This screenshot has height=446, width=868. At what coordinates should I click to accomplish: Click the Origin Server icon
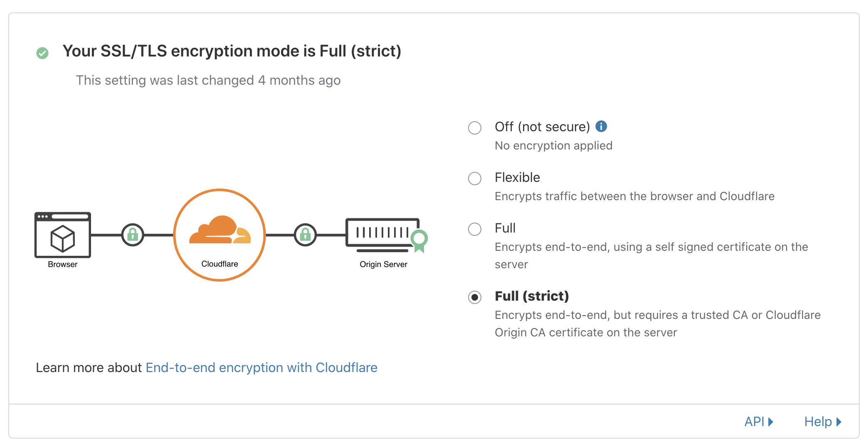(382, 234)
